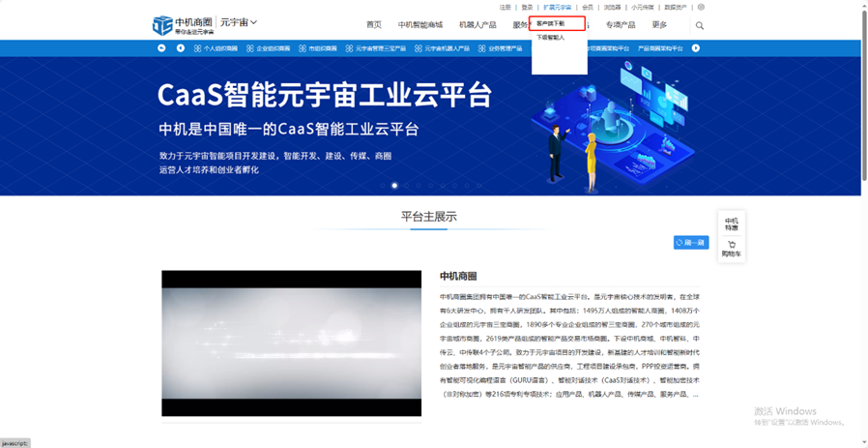The height and width of the screenshot is (448, 868).
Task: Open the 专项产品 navigation item
Action: (x=621, y=25)
